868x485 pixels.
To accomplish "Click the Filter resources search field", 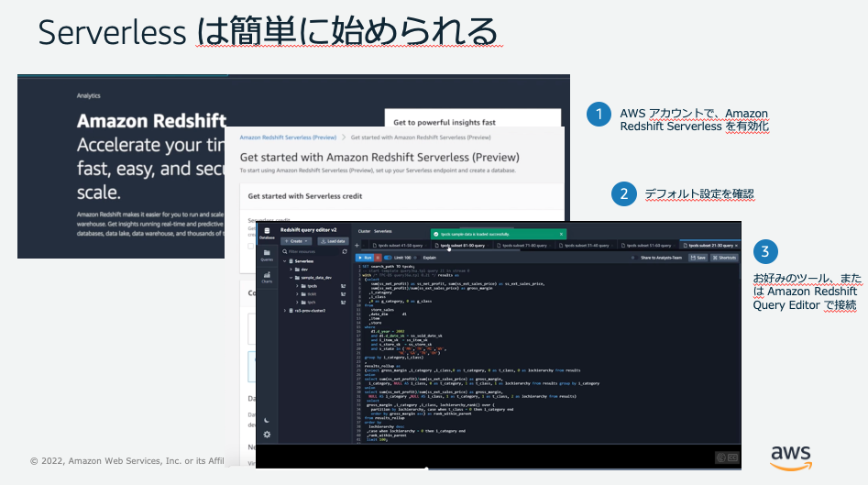I will tap(310, 251).
